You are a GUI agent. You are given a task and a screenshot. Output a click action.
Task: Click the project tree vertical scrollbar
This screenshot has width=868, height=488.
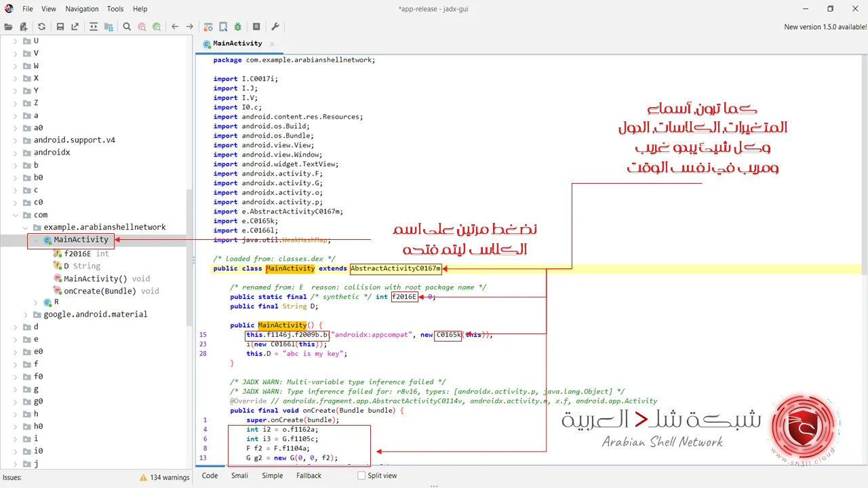(190, 258)
